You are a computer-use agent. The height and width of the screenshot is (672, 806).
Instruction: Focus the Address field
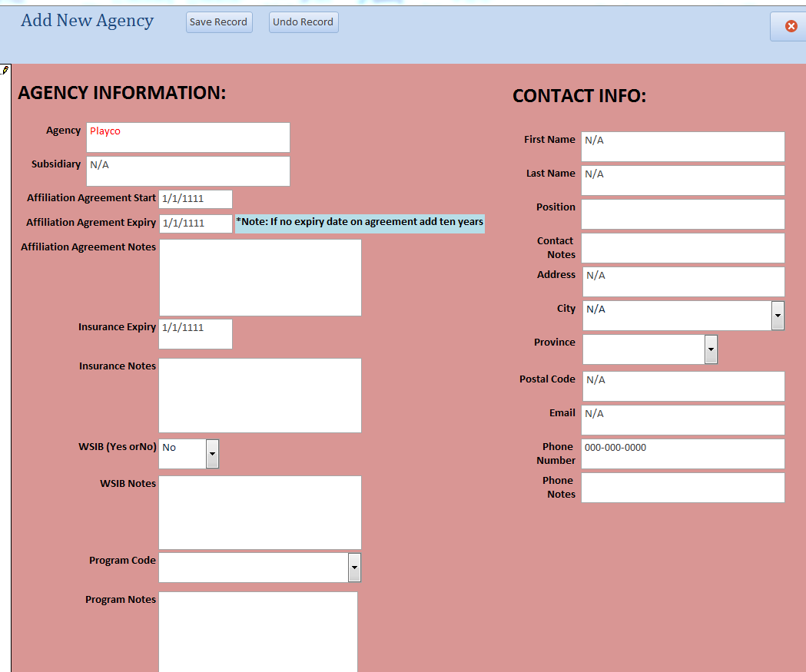684,282
